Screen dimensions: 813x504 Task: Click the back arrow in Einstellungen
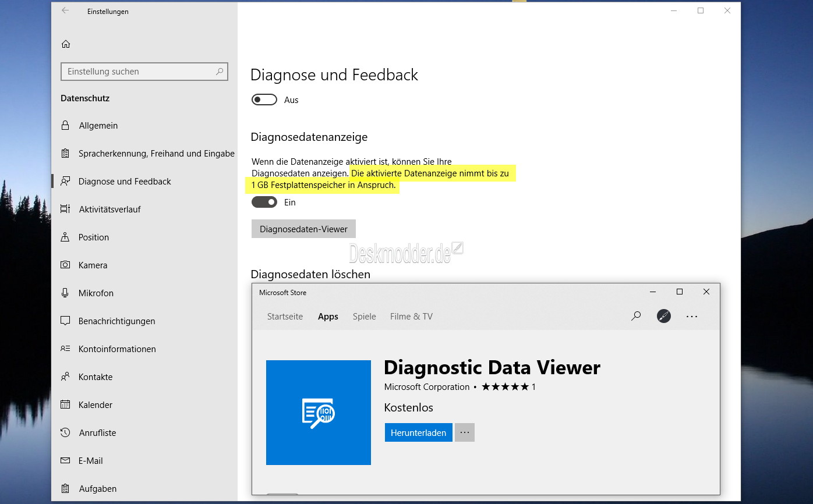tap(65, 10)
